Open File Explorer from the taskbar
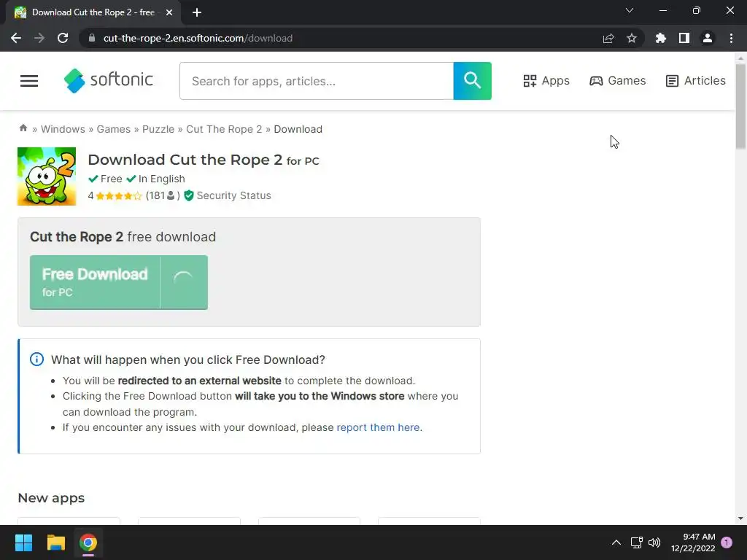Viewport: 747px width, 560px height. [55, 542]
